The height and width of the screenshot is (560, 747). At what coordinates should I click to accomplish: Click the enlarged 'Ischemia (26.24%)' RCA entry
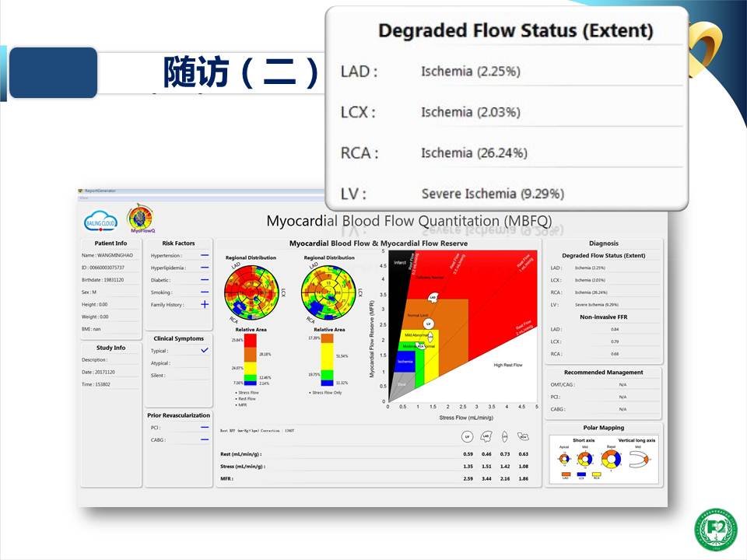[474, 153]
